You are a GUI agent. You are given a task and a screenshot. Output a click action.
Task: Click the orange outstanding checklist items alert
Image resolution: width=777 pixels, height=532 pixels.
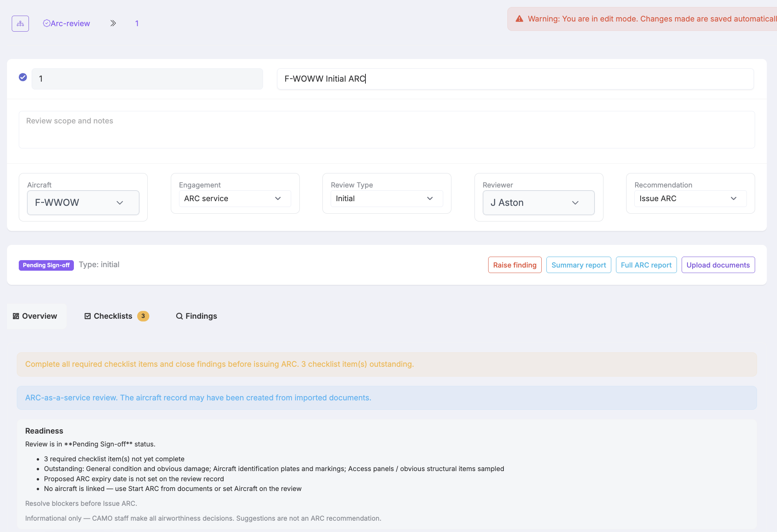coord(387,364)
